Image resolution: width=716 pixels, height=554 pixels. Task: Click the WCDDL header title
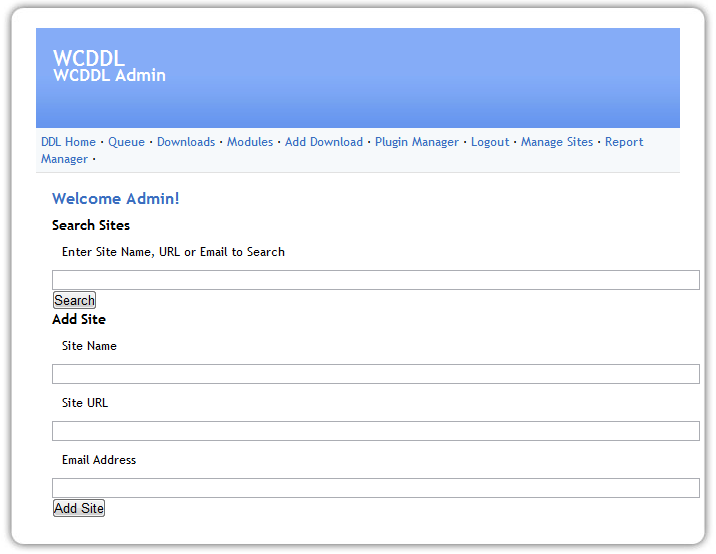[88, 58]
